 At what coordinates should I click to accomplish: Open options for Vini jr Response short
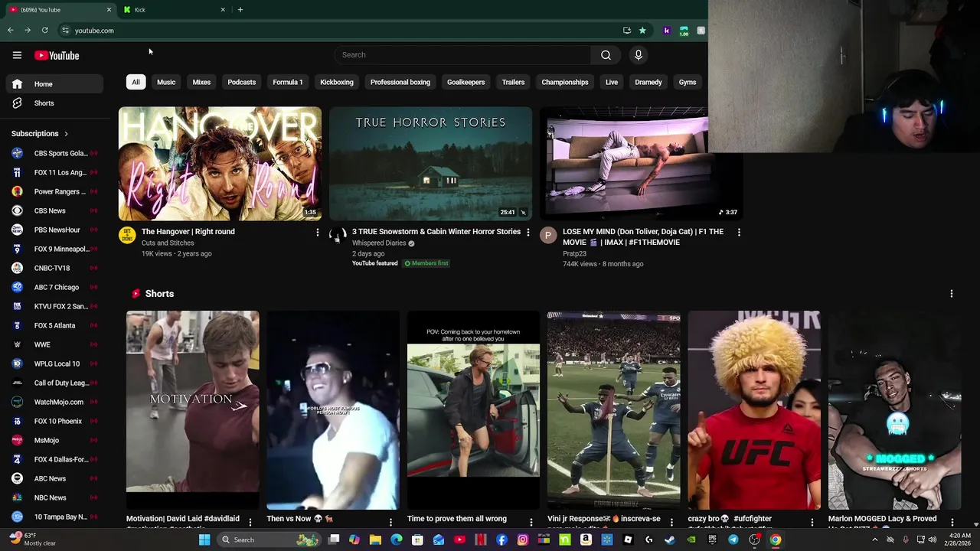tap(671, 522)
